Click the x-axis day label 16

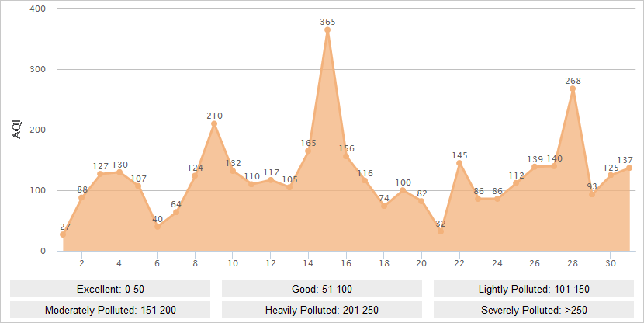tap(346, 263)
